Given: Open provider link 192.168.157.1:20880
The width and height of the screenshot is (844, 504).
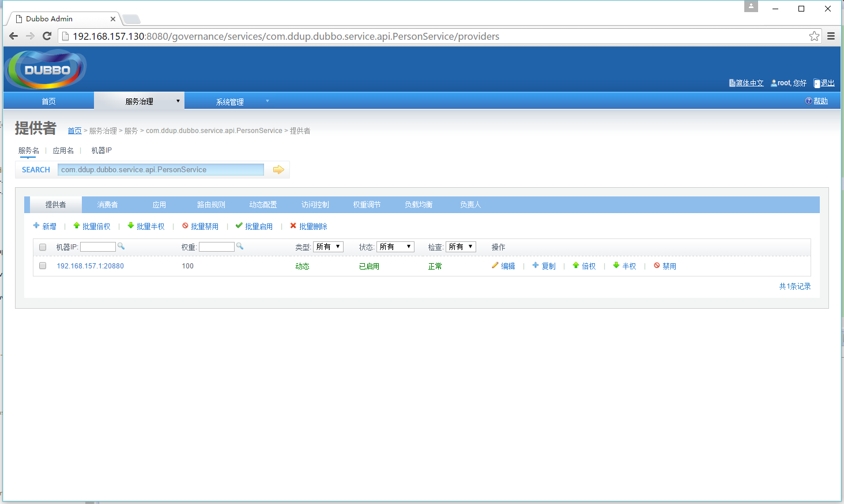Looking at the screenshot, I should pos(90,266).
